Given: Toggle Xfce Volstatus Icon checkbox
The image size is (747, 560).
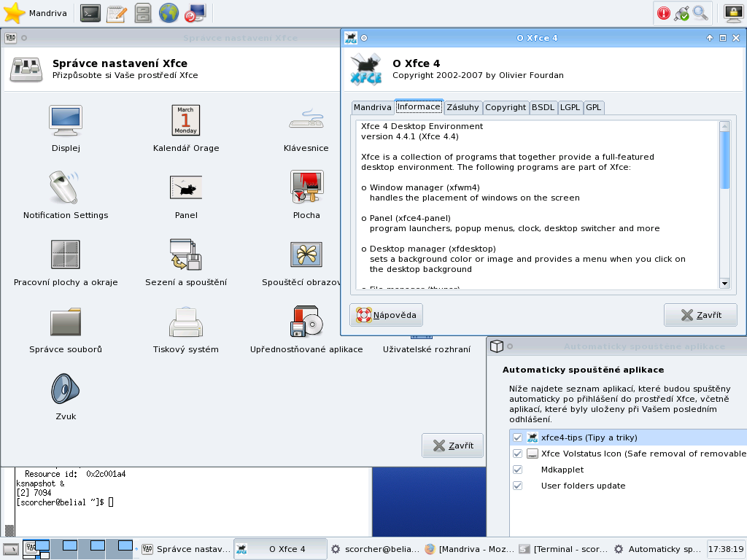Looking at the screenshot, I should tap(517, 454).
